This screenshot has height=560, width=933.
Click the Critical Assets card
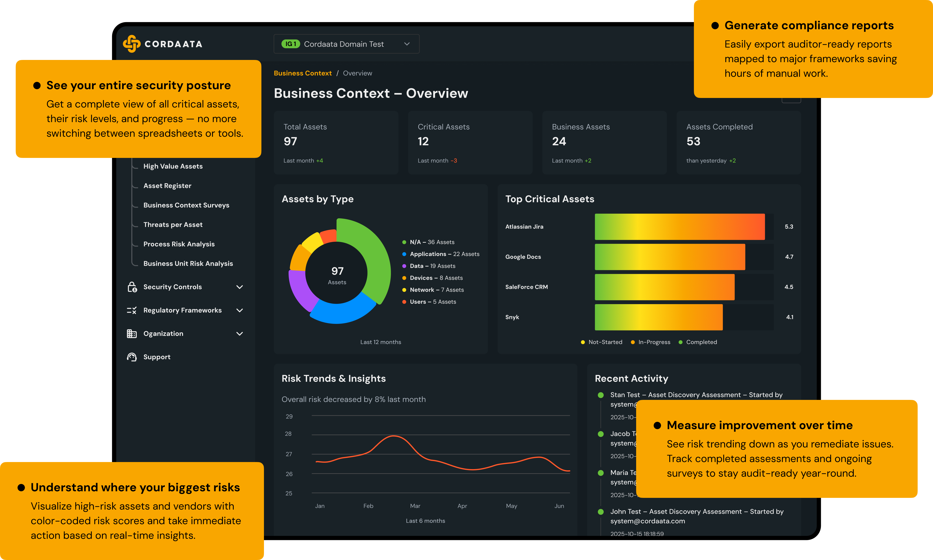click(x=470, y=143)
